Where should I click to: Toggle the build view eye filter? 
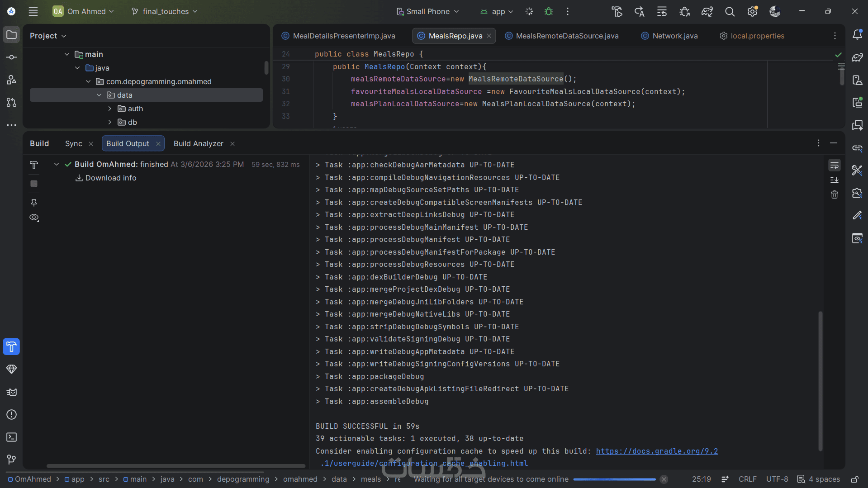(x=34, y=218)
